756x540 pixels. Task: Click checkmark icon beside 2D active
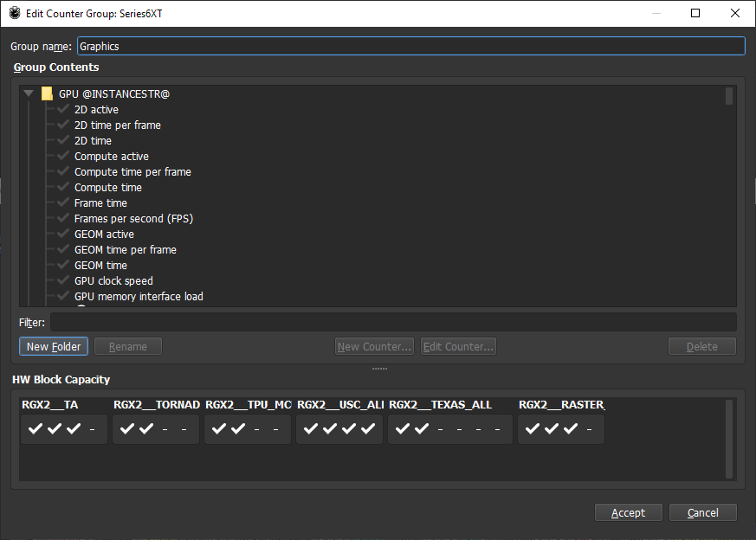63,110
